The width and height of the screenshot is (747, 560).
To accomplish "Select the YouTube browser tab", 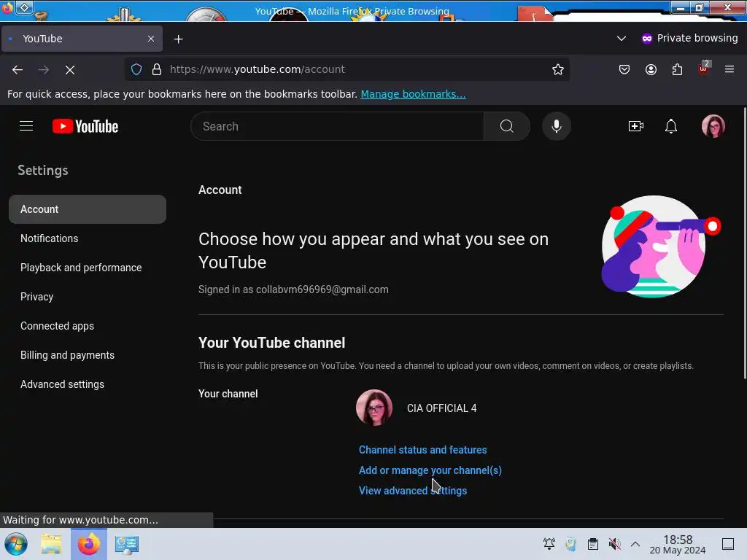I will (x=82, y=39).
